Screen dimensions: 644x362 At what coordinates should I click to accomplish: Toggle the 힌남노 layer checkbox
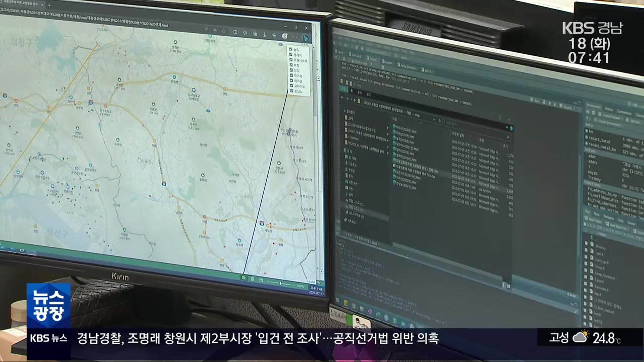(x=291, y=90)
